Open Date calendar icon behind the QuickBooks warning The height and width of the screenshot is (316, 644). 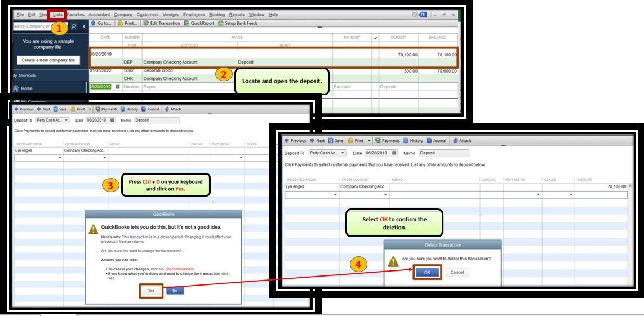coord(113,120)
